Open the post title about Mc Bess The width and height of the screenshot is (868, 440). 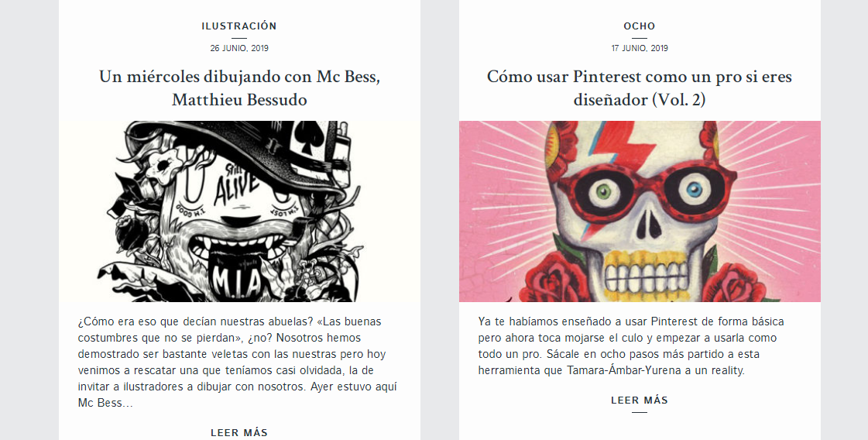pyautogui.click(x=239, y=88)
